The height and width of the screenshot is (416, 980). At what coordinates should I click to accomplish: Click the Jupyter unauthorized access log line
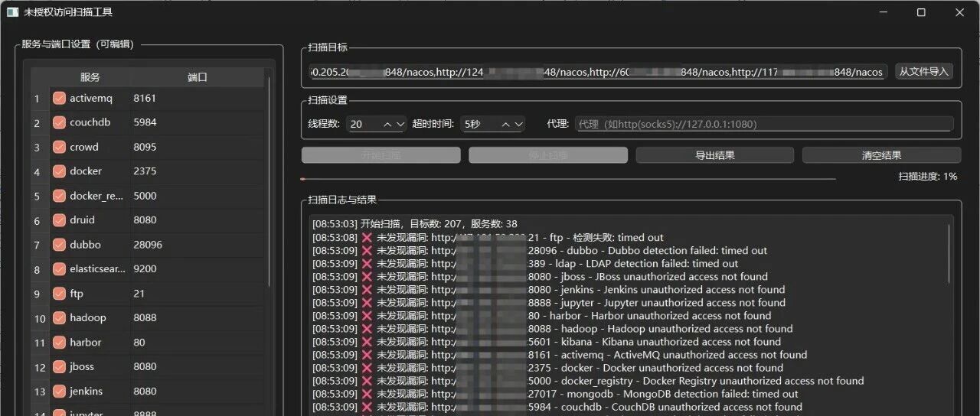(x=549, y=302)
